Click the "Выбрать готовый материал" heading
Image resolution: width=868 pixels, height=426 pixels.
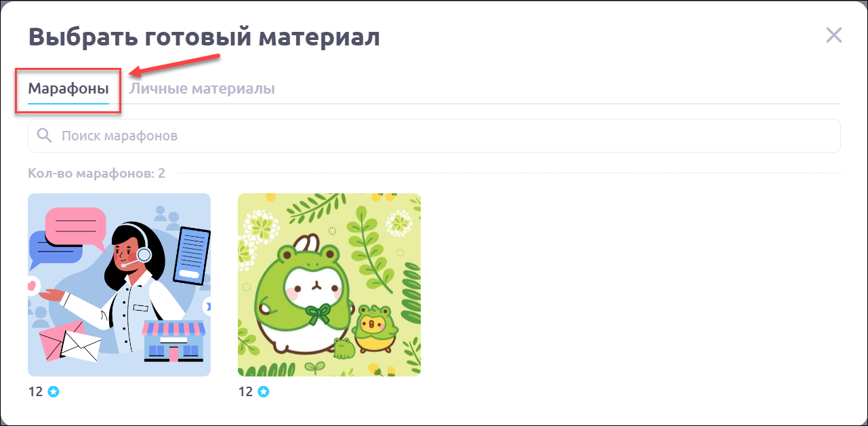pyautogui.click(x=204, y=37)
